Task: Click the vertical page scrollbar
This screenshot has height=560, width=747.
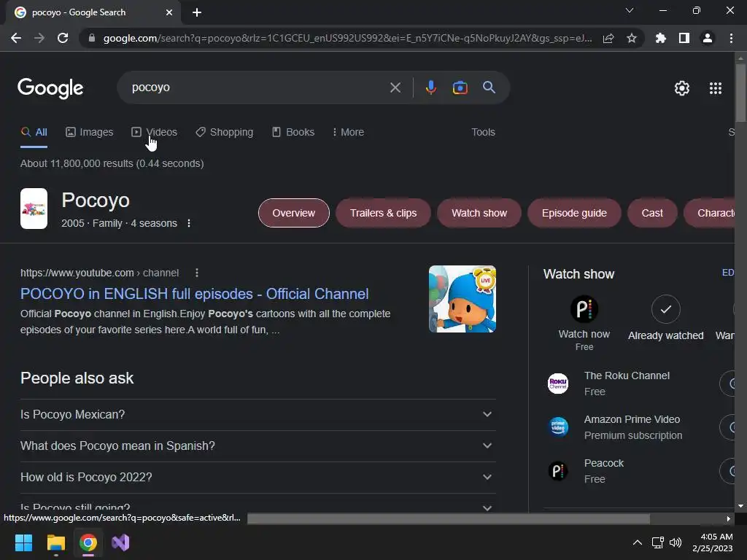Action: tap(740, 93)
